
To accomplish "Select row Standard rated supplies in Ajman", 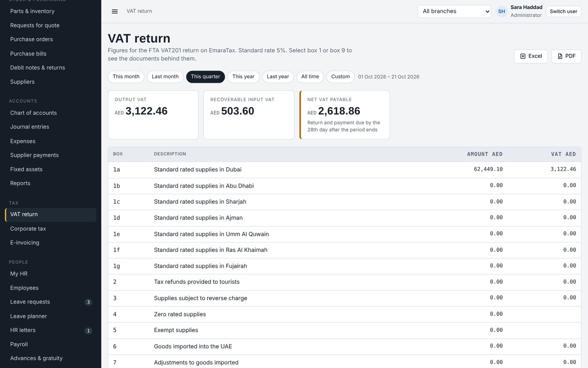I will [344, 218].
